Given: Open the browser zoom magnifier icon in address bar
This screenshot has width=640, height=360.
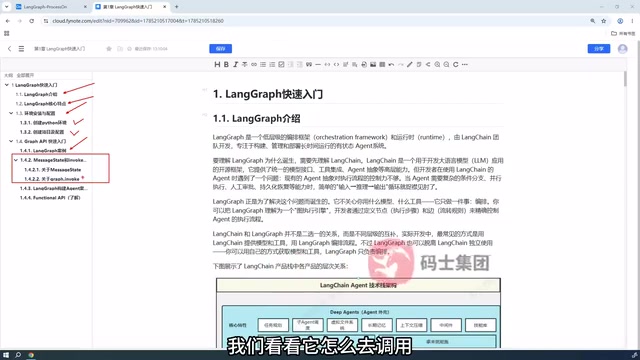Looking at the screenshot, I should coord(593,21).
